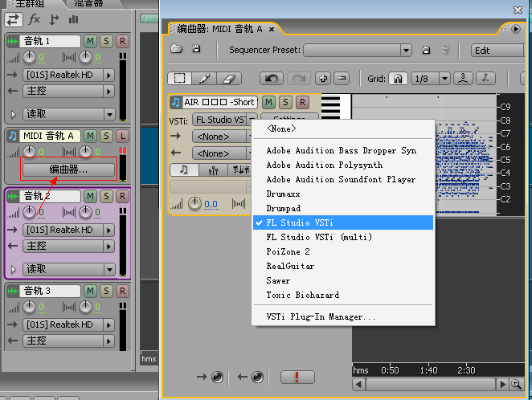Click the inputs/outputs toggle icon in mixer toolbar
Image resolution: width=532 pixels, height=400 pixels.
14,19
